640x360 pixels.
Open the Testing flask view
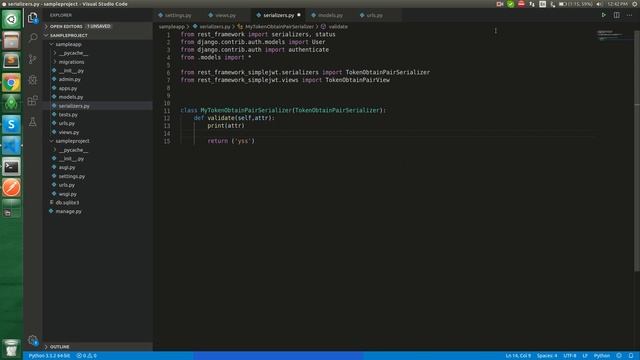tap(33, 122)
